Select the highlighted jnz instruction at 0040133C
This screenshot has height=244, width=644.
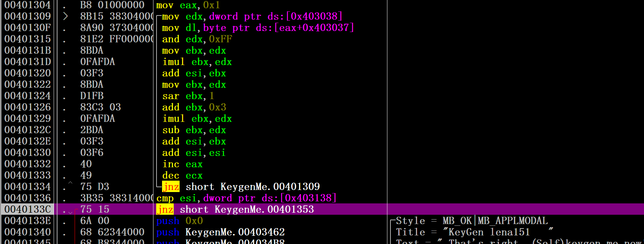[235, 209]
